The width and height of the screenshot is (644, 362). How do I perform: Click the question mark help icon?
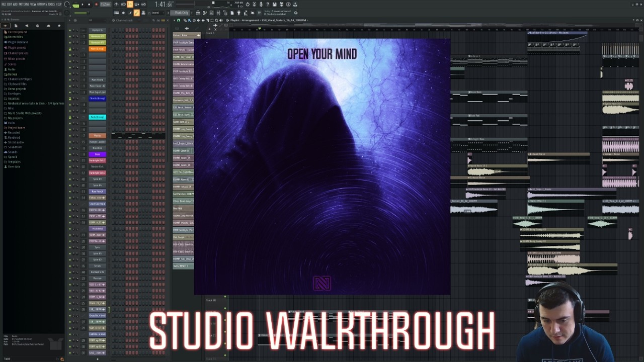coord(268,5)
